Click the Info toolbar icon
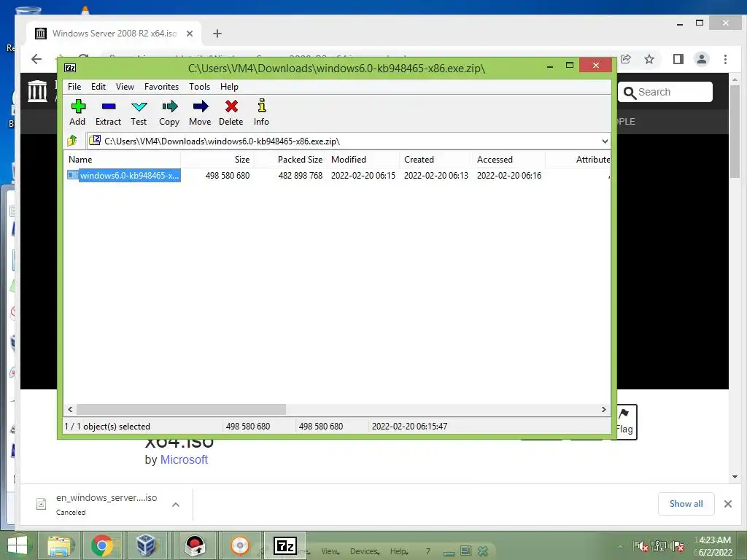This screenshot has width=747, height=560. click(x=261, y=113)
